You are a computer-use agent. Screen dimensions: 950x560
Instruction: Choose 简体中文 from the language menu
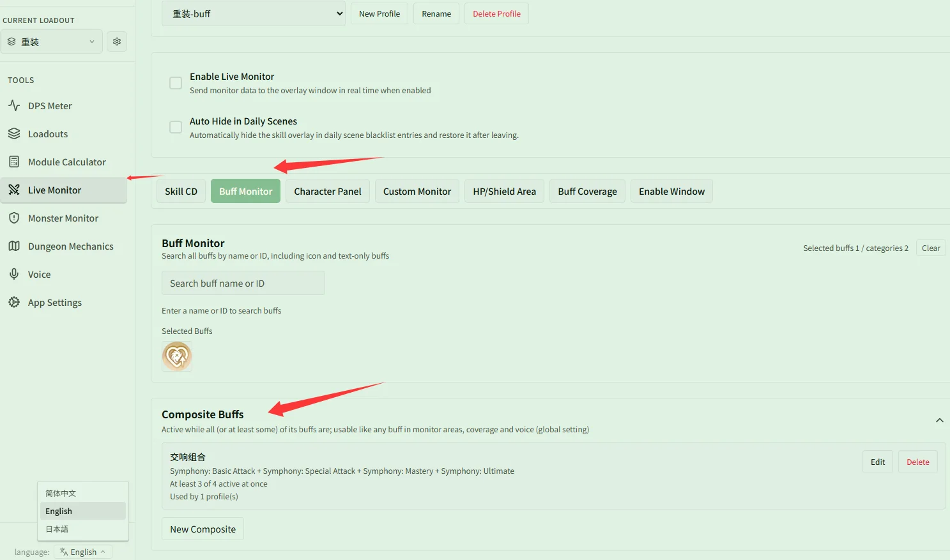click(x=83, y=493)
